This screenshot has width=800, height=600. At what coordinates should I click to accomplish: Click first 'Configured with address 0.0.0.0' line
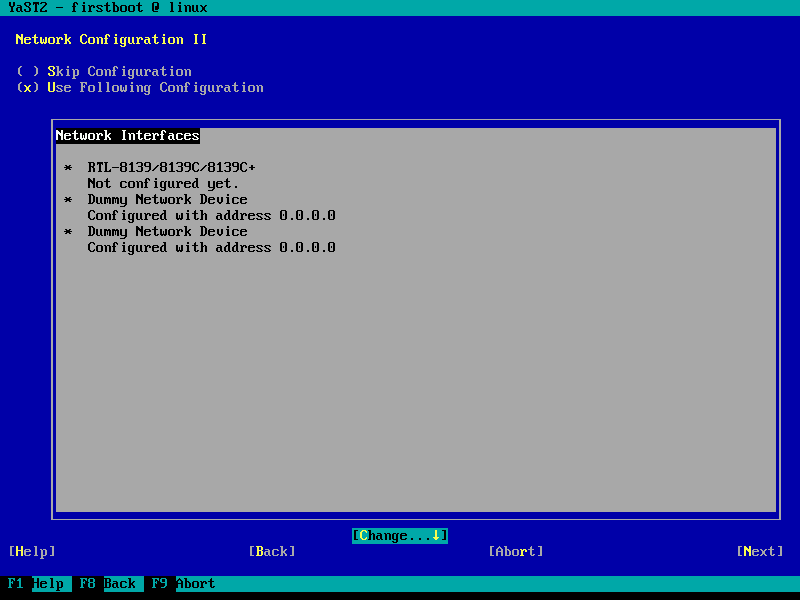point(211,215)
